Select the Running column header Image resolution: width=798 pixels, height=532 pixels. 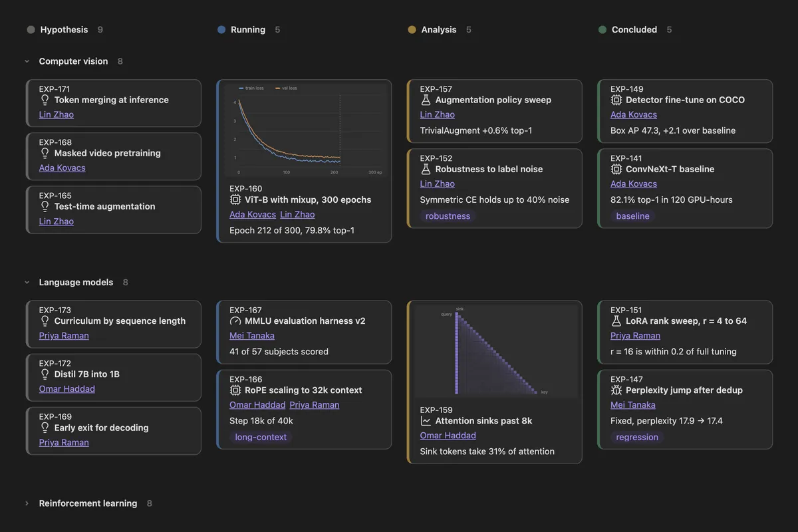point(248,29)
